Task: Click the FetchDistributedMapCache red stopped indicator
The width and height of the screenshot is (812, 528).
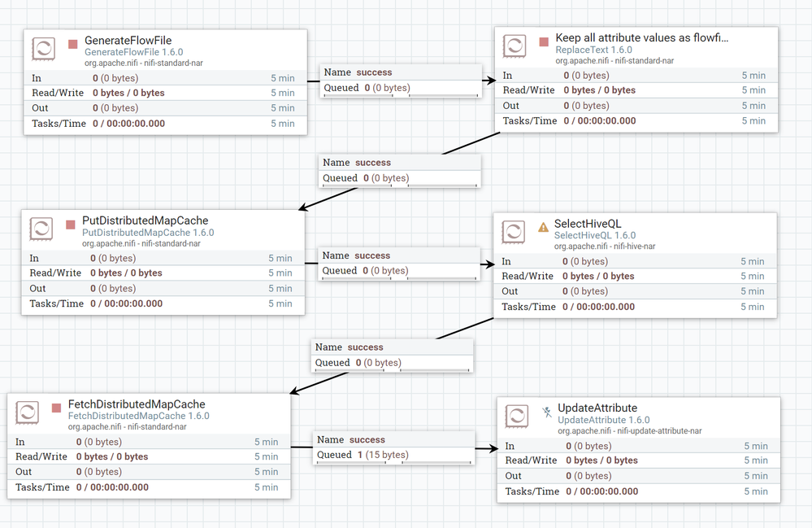Action: tap(57, 407)
